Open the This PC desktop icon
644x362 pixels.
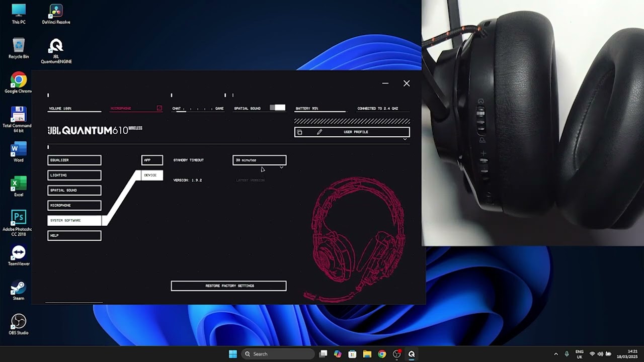tap(19, 14)
